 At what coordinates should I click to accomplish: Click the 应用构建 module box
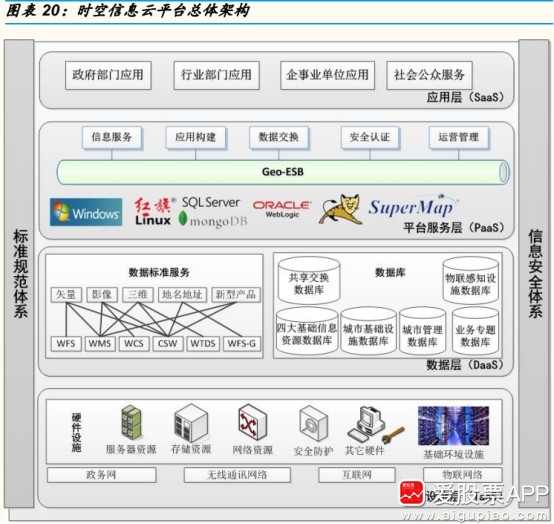pos(196,137)
